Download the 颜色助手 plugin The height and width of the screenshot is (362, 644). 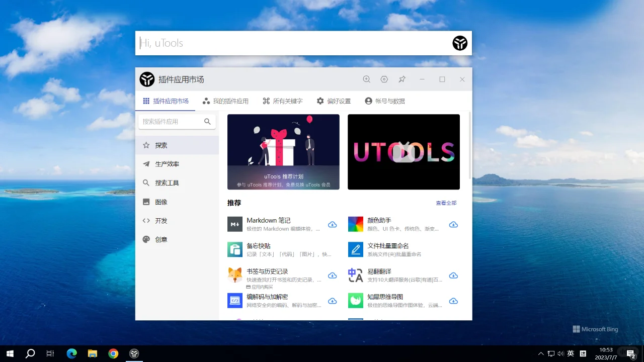tap(453, 225)
